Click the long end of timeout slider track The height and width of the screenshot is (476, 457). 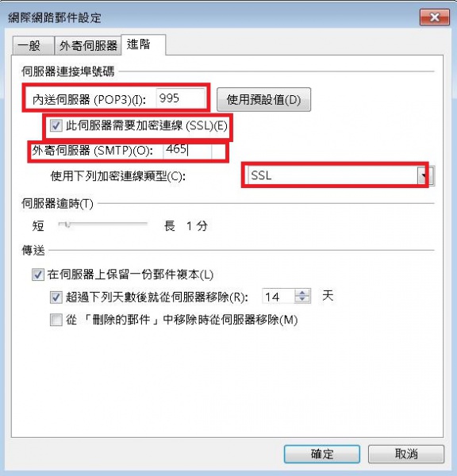(144, 224)
